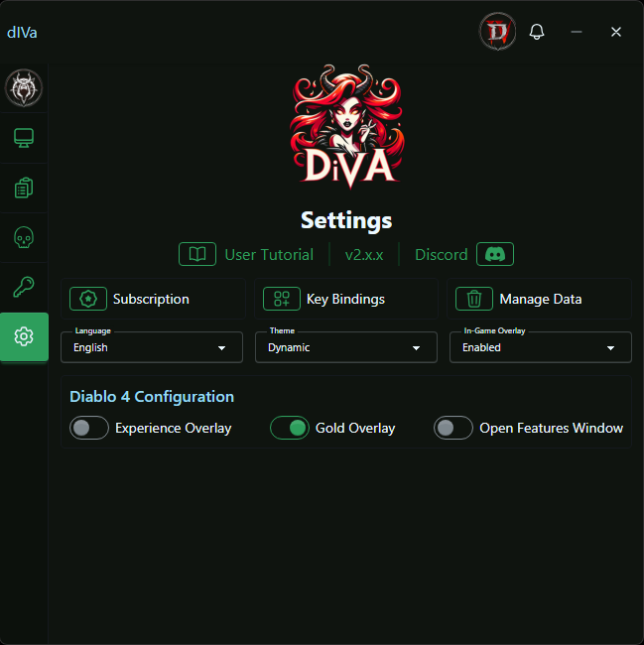
Task: Open notifications bell
Action: 537,32
